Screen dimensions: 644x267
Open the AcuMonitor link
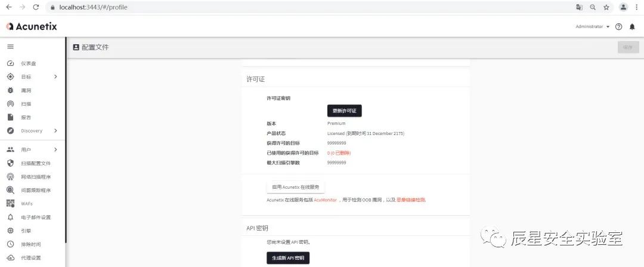[x=326, y=200]
